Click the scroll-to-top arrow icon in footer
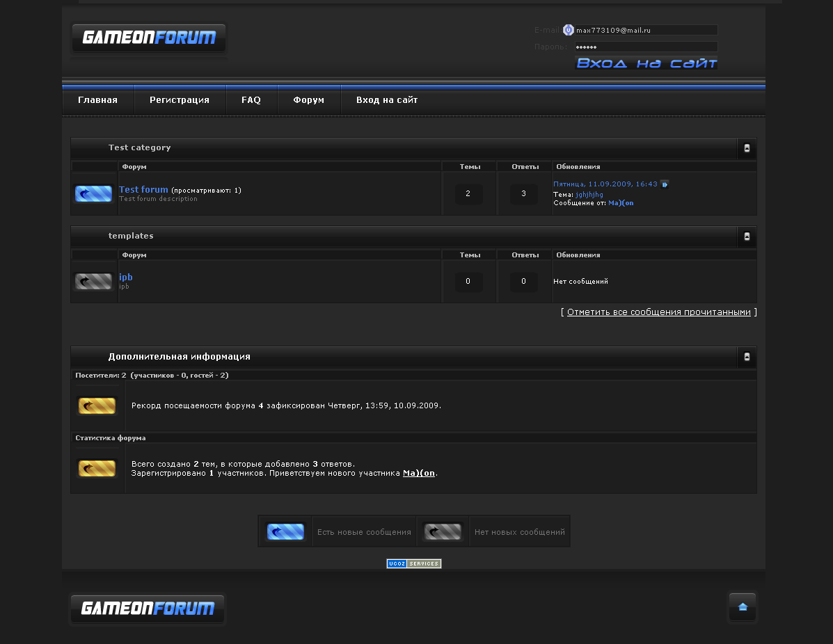Image resolution: width=833 pixels, height=644 pixels. click(x=742, y=607)
